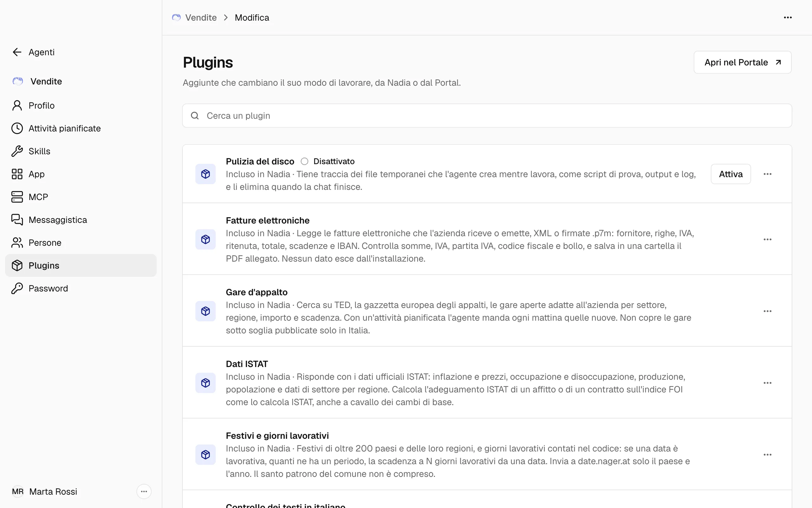This screenshot has height=508, width=812.
Task: Open Profilo via its person icon
Action: pyautogui.click(x=17, y=105)
